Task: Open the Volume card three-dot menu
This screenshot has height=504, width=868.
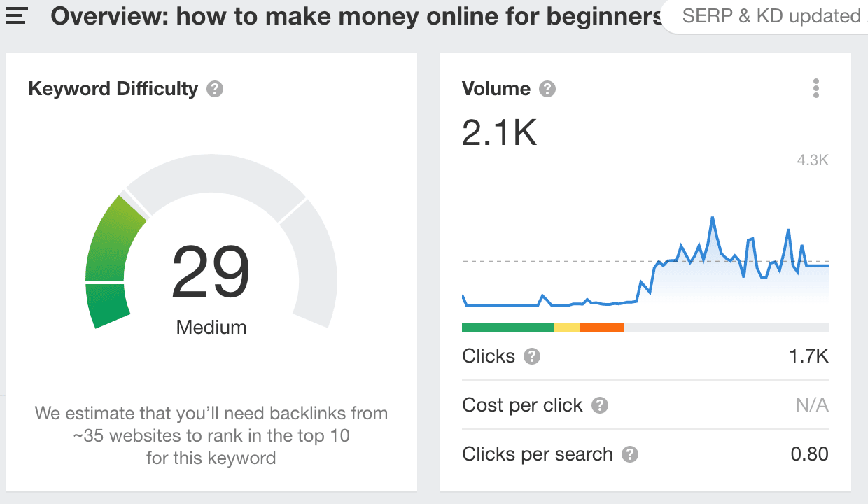Action: pos(815,89)
